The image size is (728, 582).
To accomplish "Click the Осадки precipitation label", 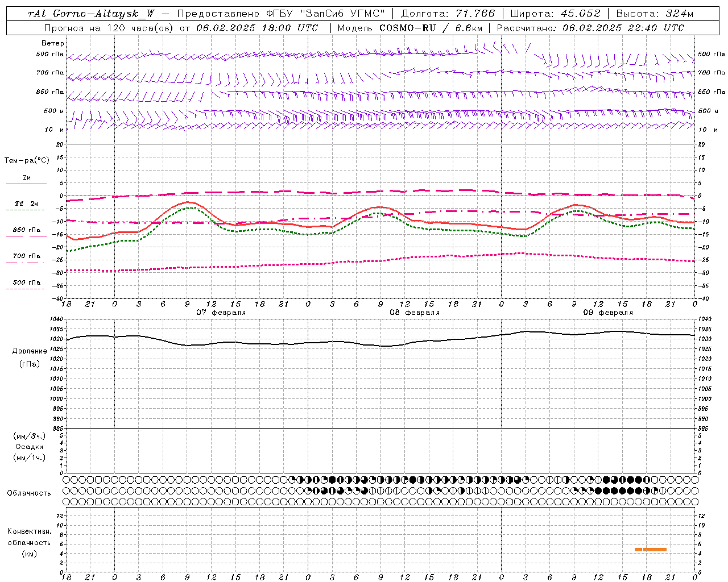I will coord(30,447).
